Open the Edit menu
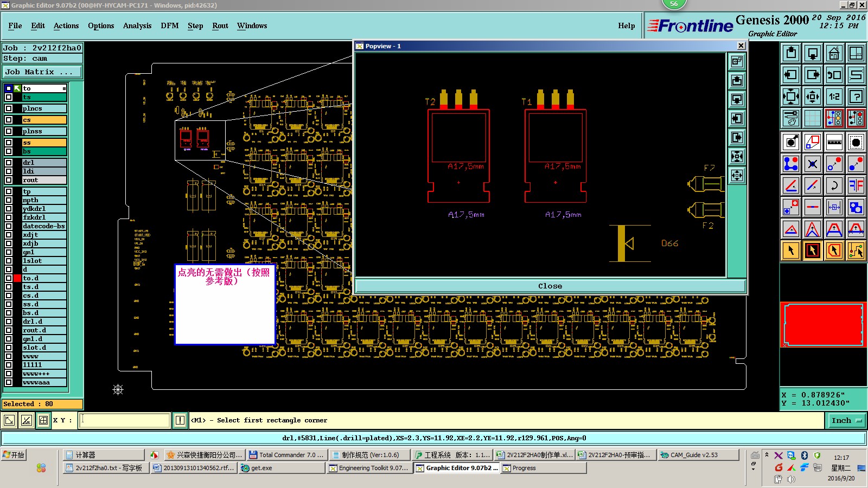The height and width of the screenshot is (488, 868). 38,25
